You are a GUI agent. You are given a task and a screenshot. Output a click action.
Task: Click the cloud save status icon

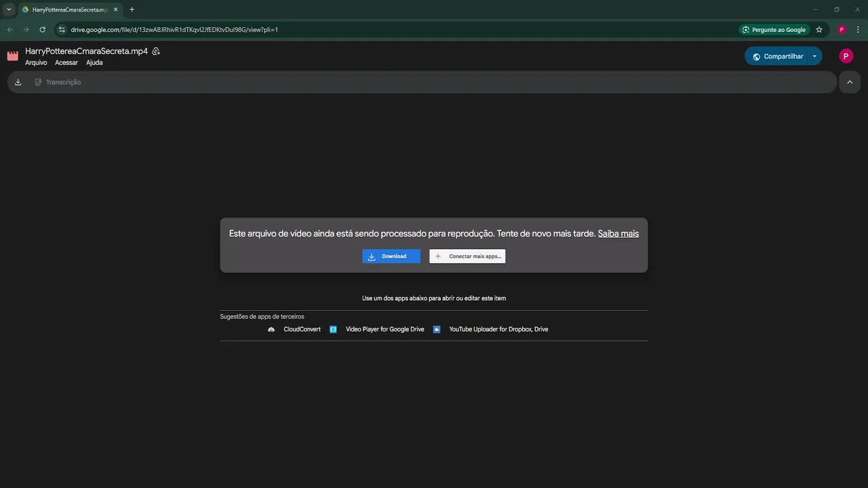tap(156, 52)
